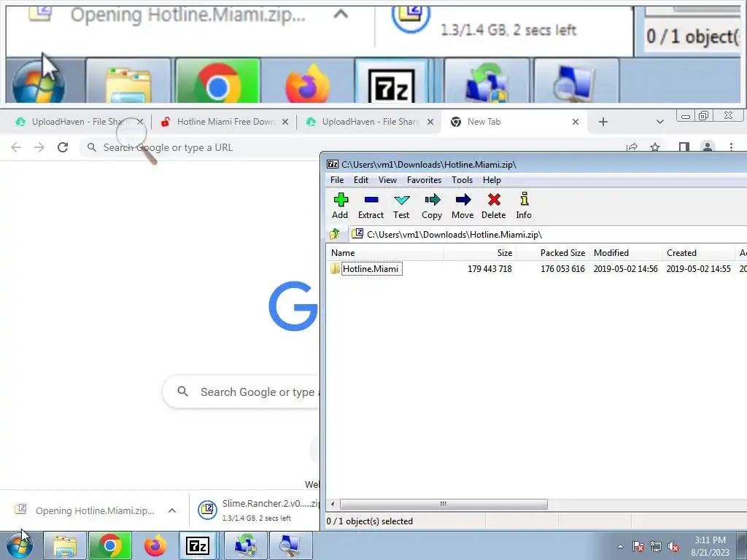This screenshot has height=560, width=747.
Task: Click Slime.Rancher.2 download item
Action: [258, 510]
